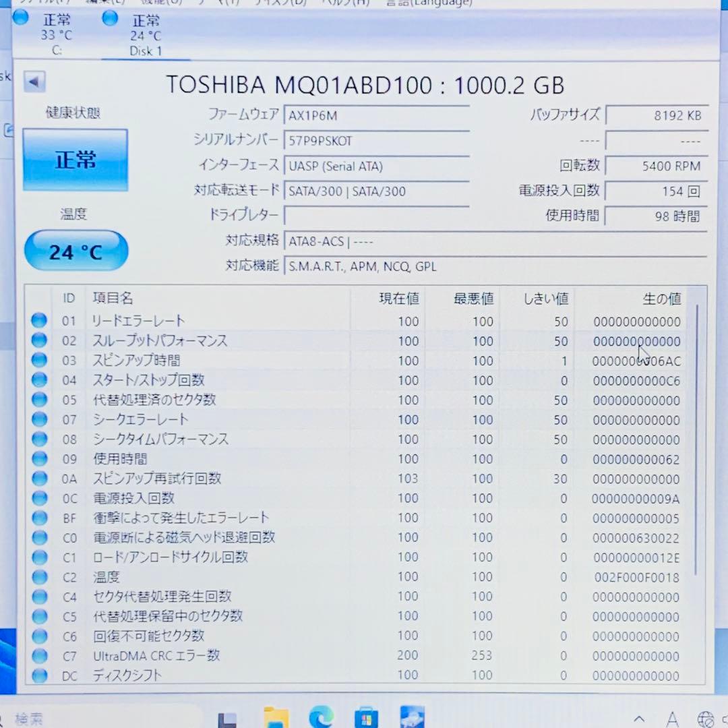Click the standard field ATA8-ACS
728x728 pixels.
pyautogui.click(x=495, y=241)
